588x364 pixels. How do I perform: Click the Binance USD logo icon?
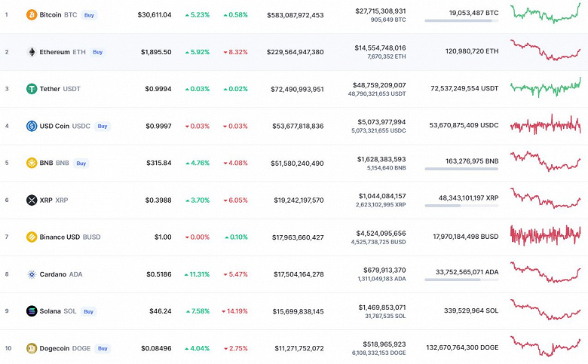tap(32, 237)
